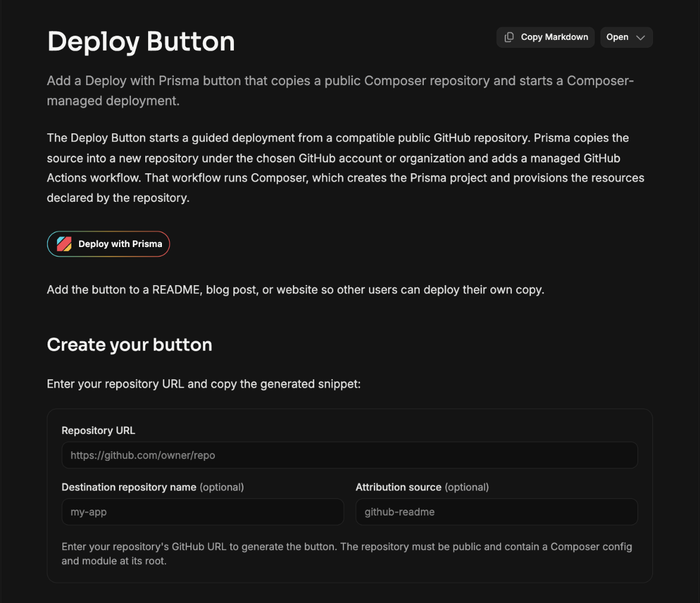
Task: Click the 'Add the button to a README' sentence
Action: (x=295, y=290)
